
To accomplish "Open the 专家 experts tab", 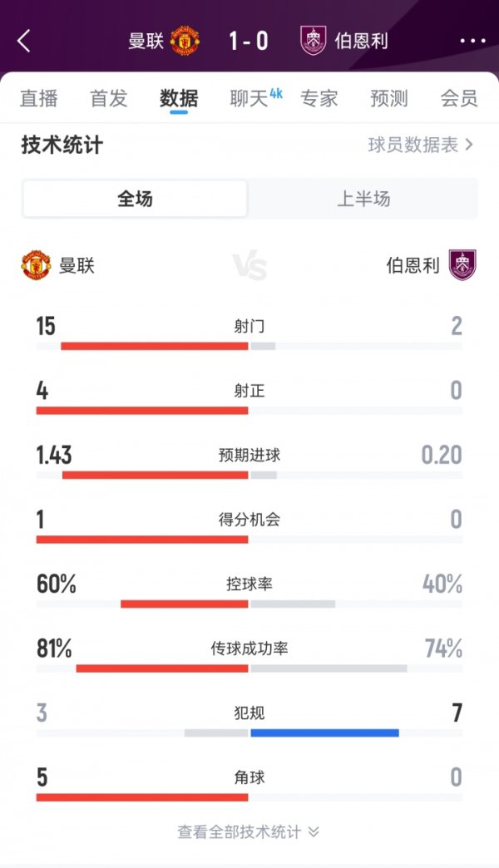I will pyautogui.click(x=319, y=98).
